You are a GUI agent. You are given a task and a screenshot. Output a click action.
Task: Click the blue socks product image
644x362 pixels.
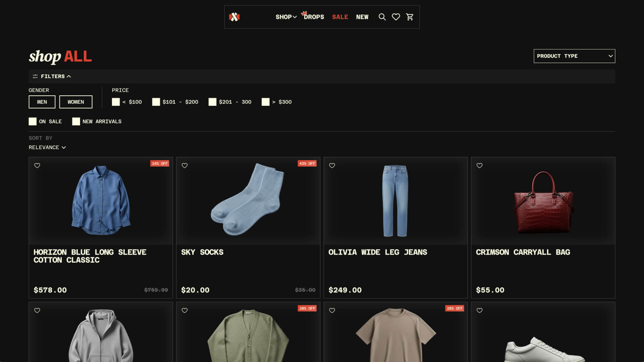tap(247, 199)
